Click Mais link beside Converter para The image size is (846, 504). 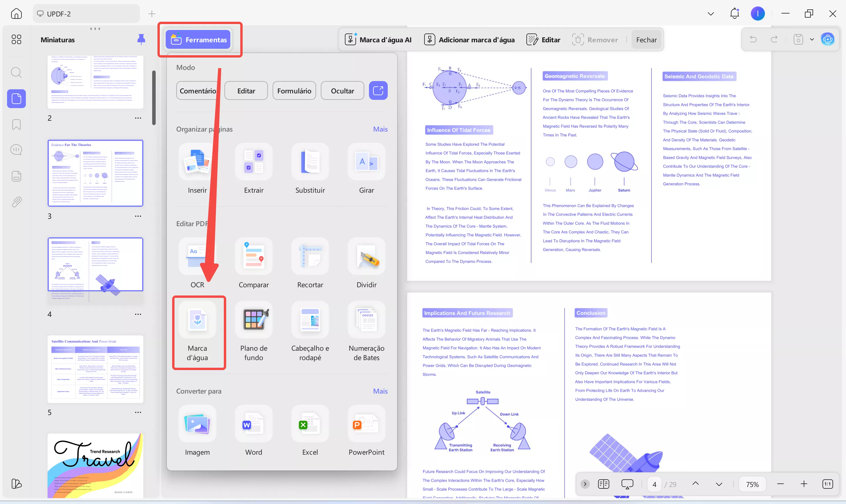tap(380, 391)
